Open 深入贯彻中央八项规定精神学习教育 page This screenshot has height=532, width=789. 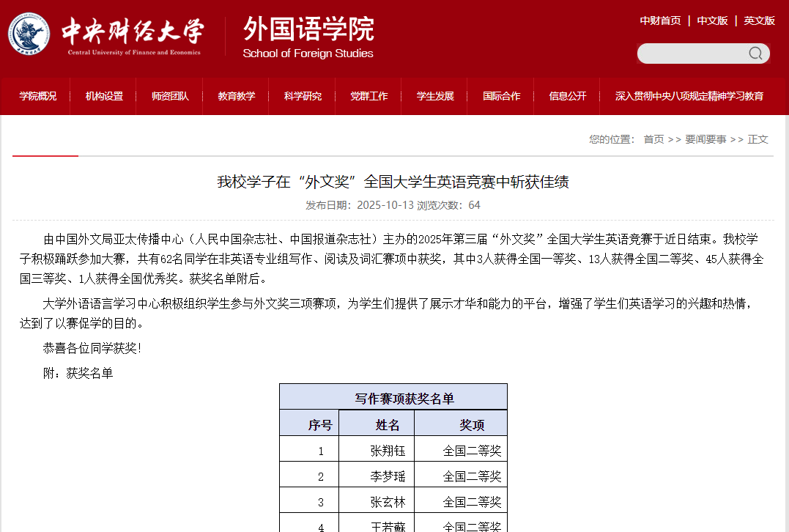(689, 96)
